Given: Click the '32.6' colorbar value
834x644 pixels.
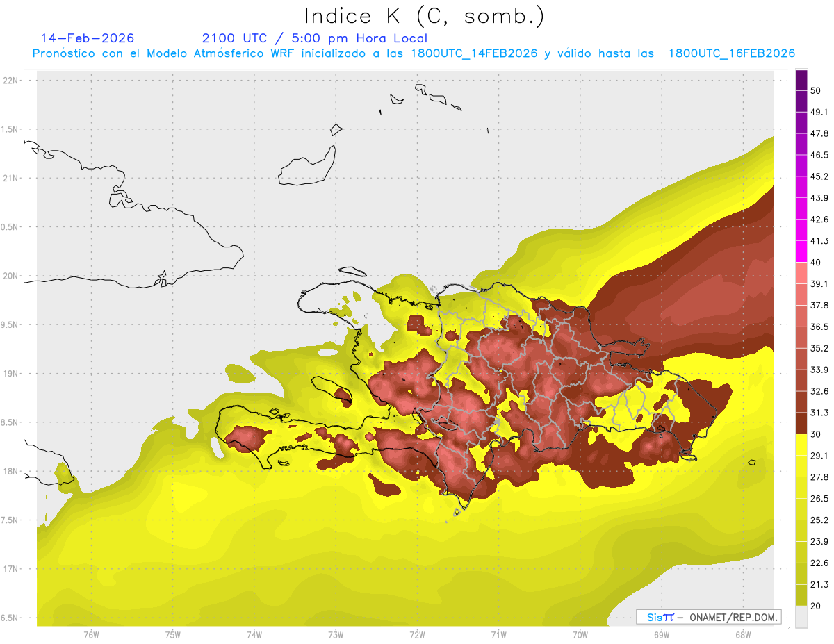Looking at the screenshot, I should tap(819, 391).
